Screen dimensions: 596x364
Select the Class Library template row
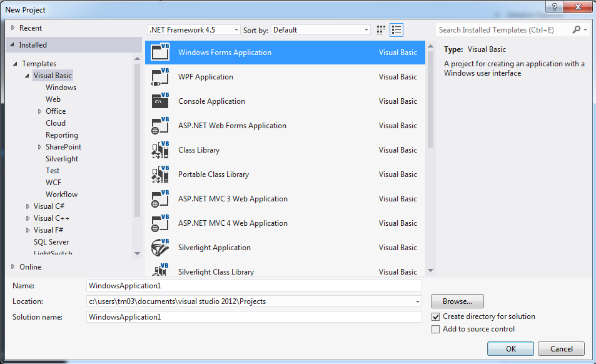(x=285, y=149)
